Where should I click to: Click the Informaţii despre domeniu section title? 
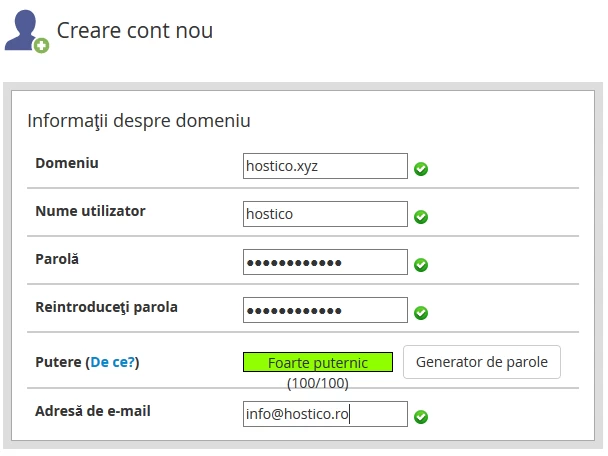[x=138, y=121]
